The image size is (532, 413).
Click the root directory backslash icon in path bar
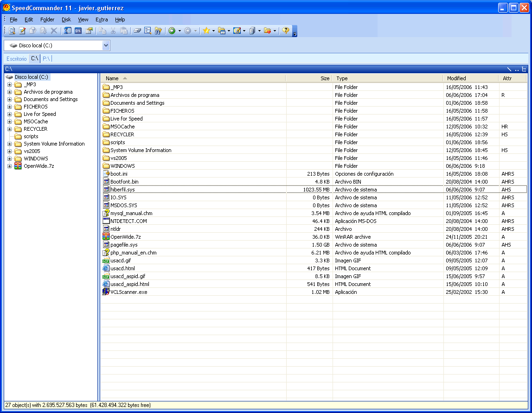coord(509,69)
